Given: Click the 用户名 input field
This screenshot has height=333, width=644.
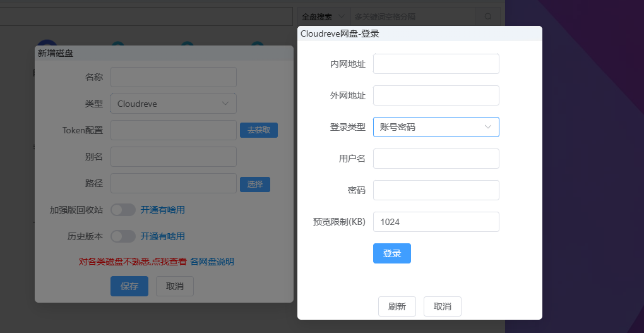Looking at the screenshot, I should pyautogui.click(x=436, y=159).
